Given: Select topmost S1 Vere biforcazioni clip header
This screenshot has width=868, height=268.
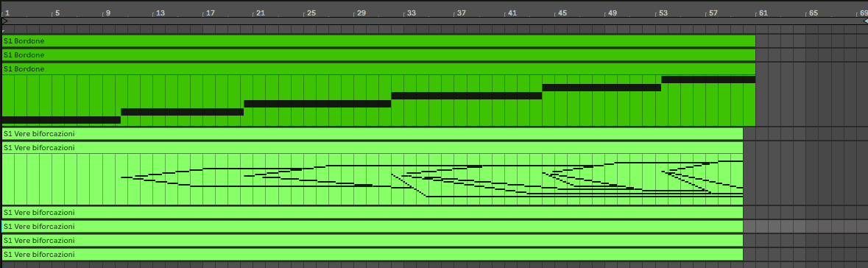Looking at the screenshot, I should [x=373, y=133].
